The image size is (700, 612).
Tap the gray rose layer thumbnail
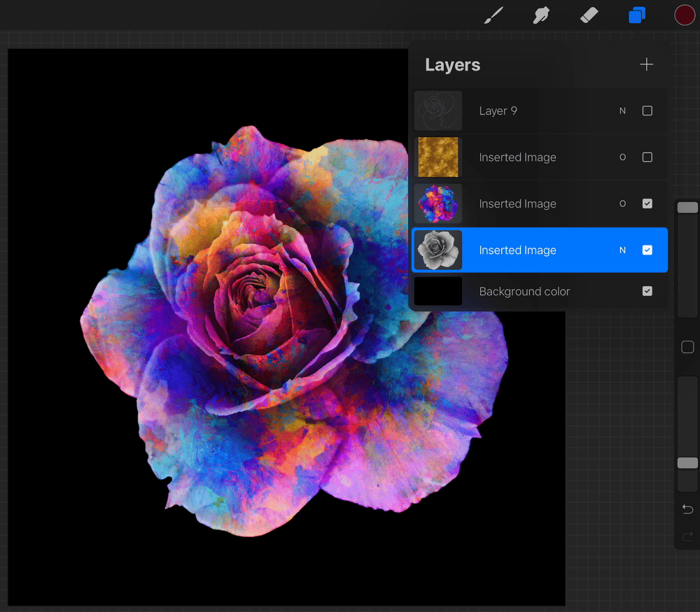[x=438, y=250]
